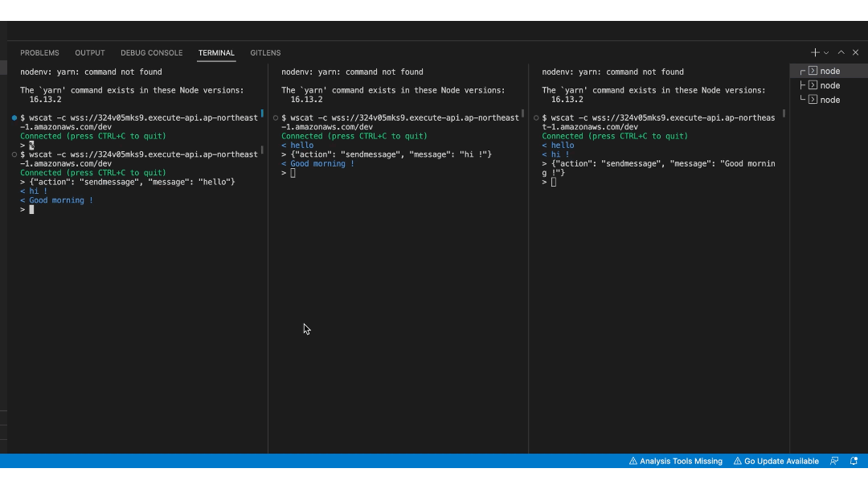The width and height of the screenshot is (868, 489).
Task: Open the GITLENS tab
Action: [265, 52]
